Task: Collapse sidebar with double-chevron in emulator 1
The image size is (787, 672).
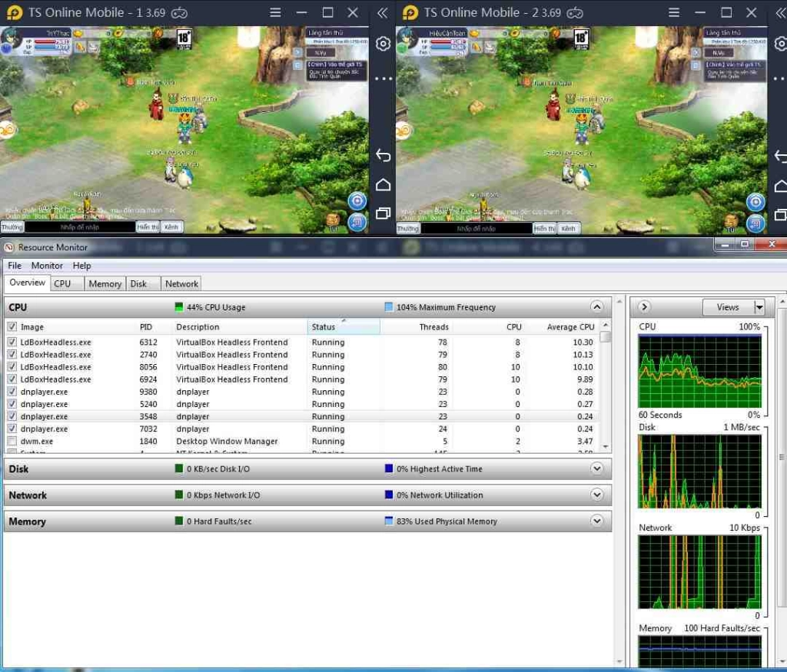Action: (x=383, y=13)
